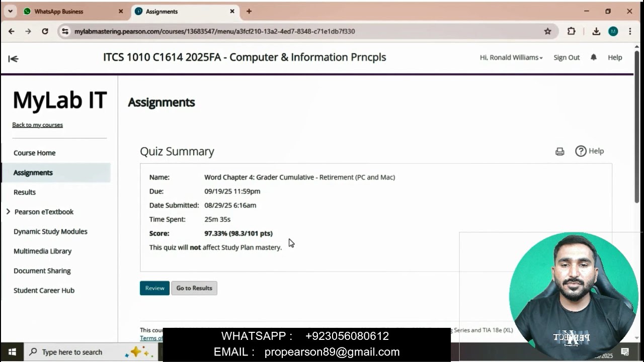Open Multimedia Library
Image resolution: width=644 pixels, height=362 pixels.
click(x=42, y=251)
